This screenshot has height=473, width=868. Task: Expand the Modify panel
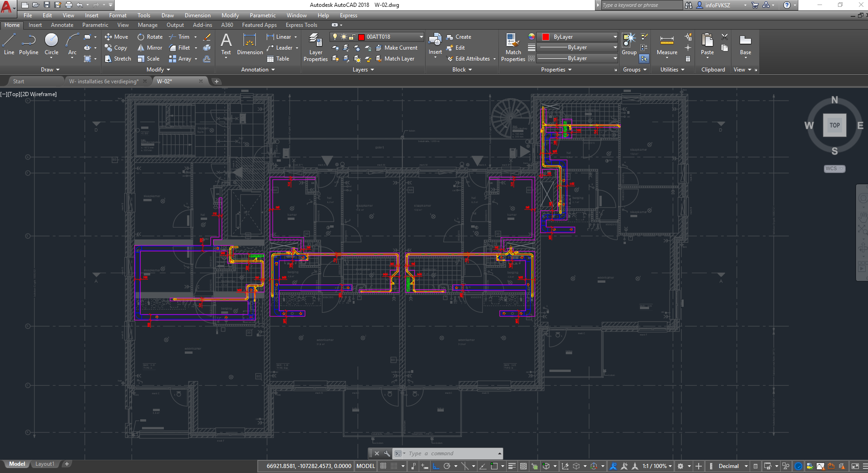click(x=158, y=70)
